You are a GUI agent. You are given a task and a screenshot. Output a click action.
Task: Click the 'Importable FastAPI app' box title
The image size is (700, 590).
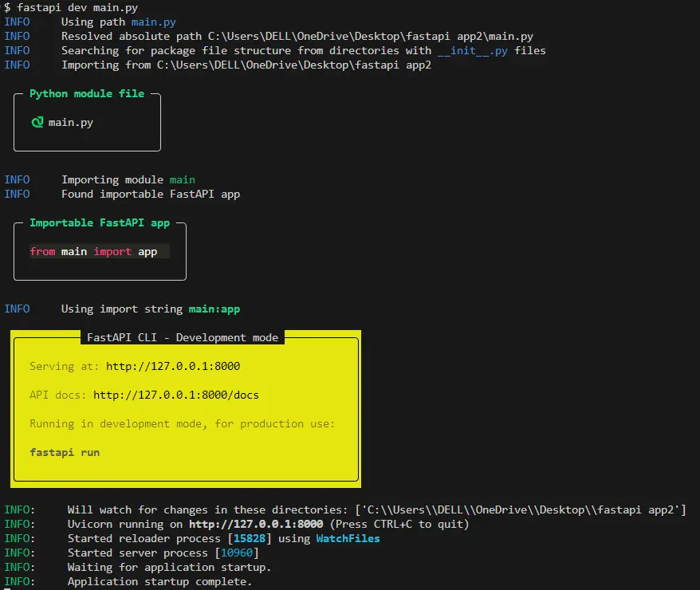(x=100, y=222)
